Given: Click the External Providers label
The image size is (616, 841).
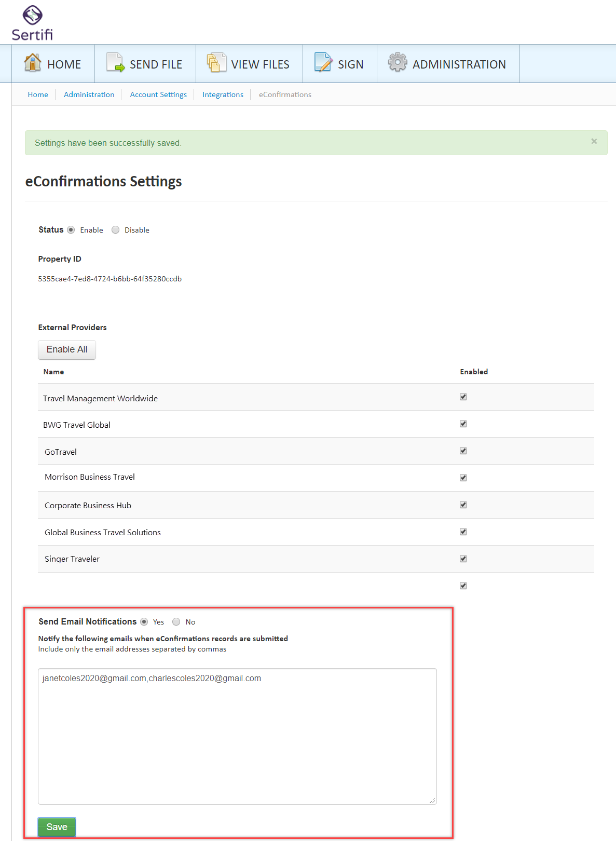Looking at the screenshot, I should (73, 327).
